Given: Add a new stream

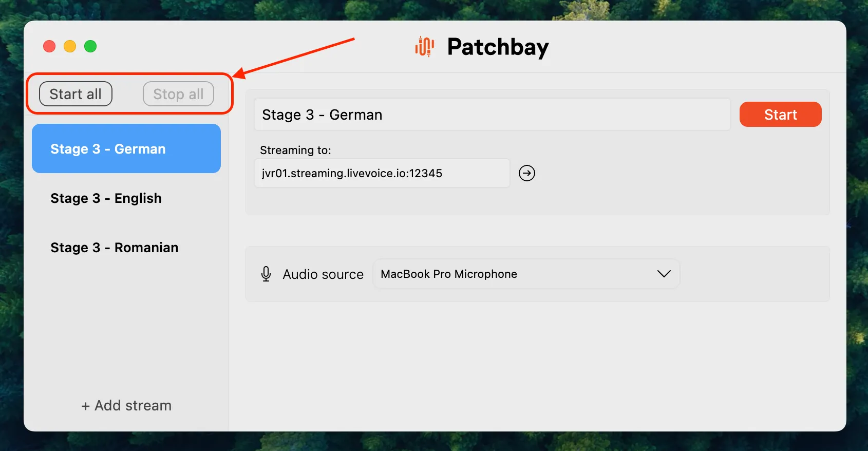Looking at the screenshot, I should [126, 405].
